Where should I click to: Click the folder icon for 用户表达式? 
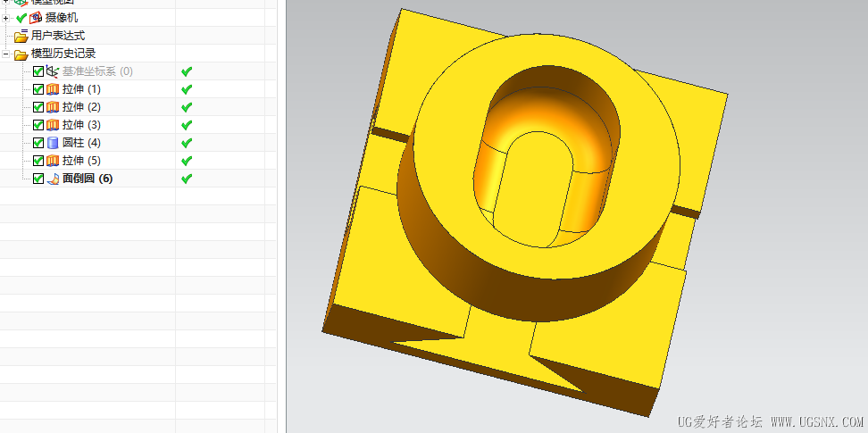point(21,36)
